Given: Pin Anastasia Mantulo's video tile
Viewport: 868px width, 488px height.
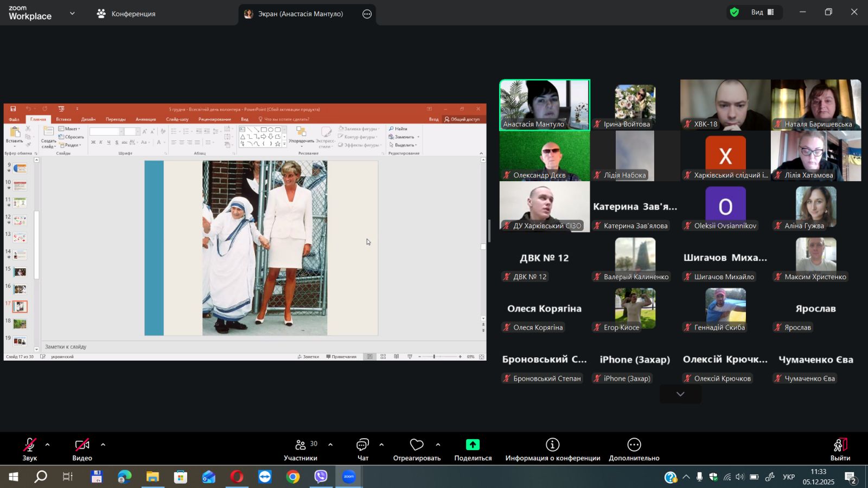Looking at the screenshot, I should (544, 105).
